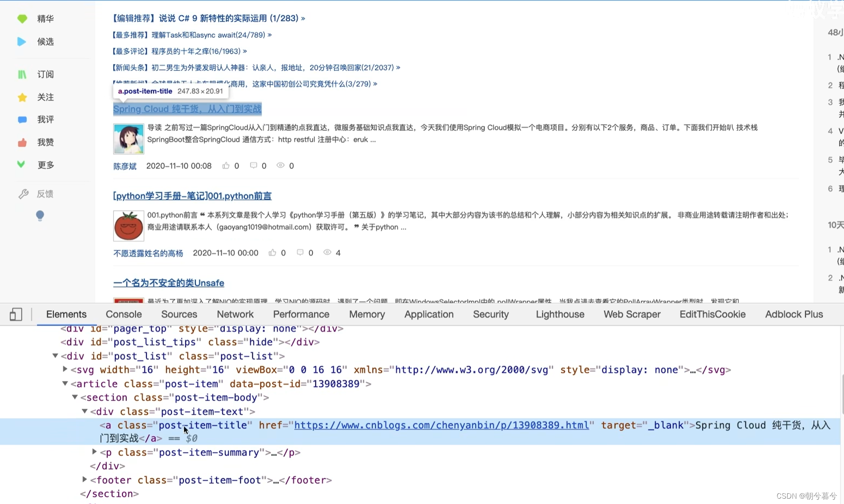The image size is (844, 504).
Task: Click the 我赞 red thumbs-up icon
Action: (x=22, y=142)
